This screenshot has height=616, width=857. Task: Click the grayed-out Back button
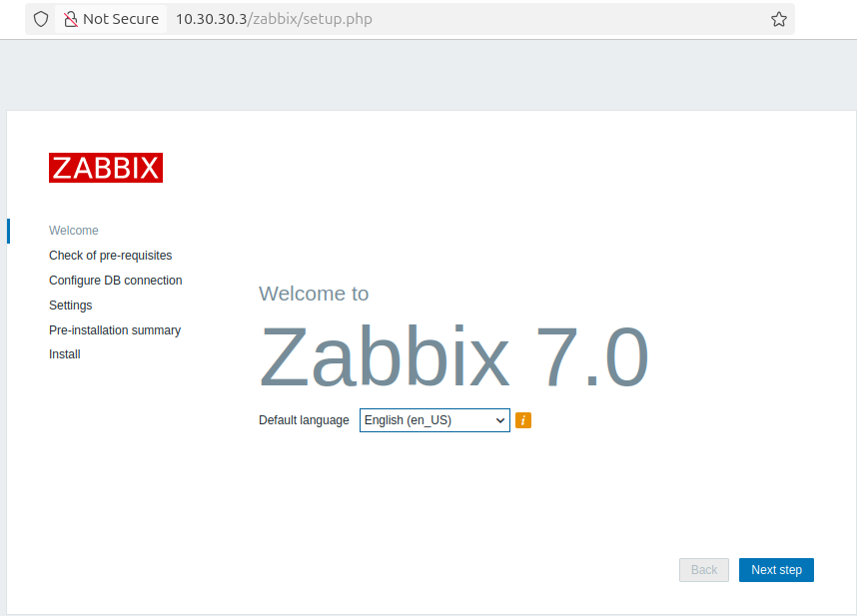[x=704, y=570]
